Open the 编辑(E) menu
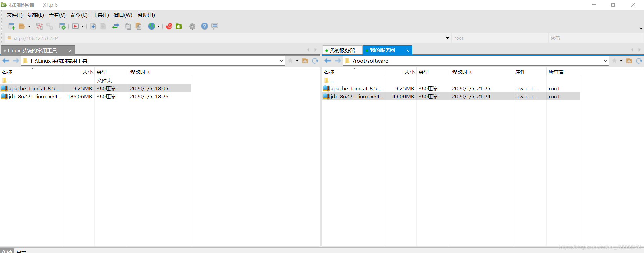Image resolution: width=644 pixels, height=253 pixels. pyautogui.click(x=36, y=15)
